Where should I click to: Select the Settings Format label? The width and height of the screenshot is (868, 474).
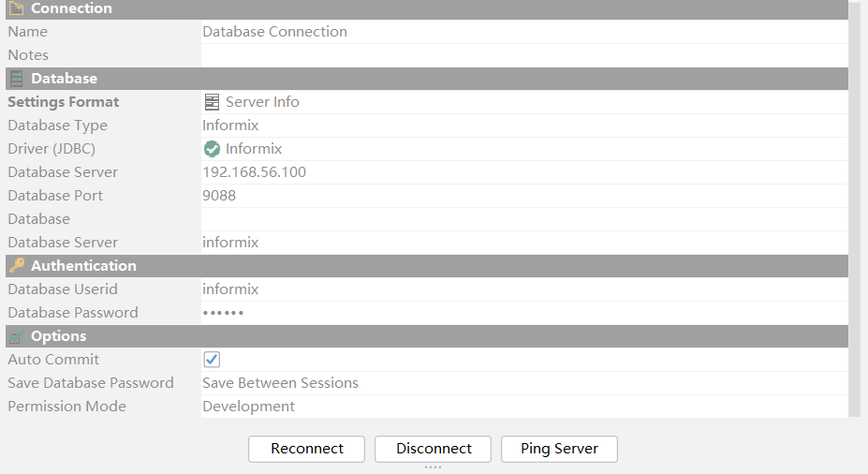tap(63, 102)
